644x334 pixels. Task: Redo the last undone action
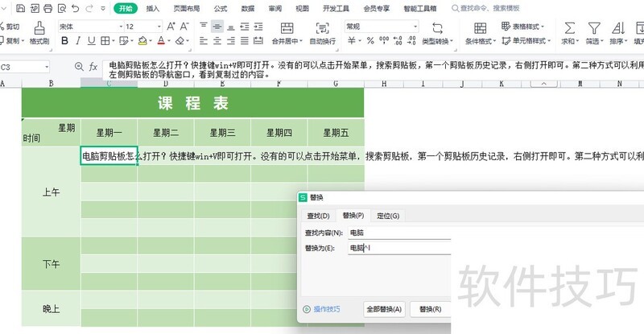[x=89, y=8]
